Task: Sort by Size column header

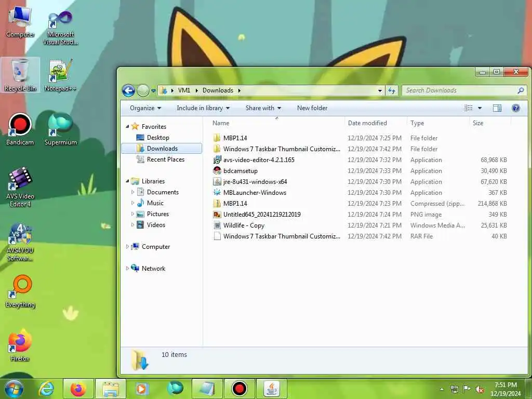Action: pos(490,123)
